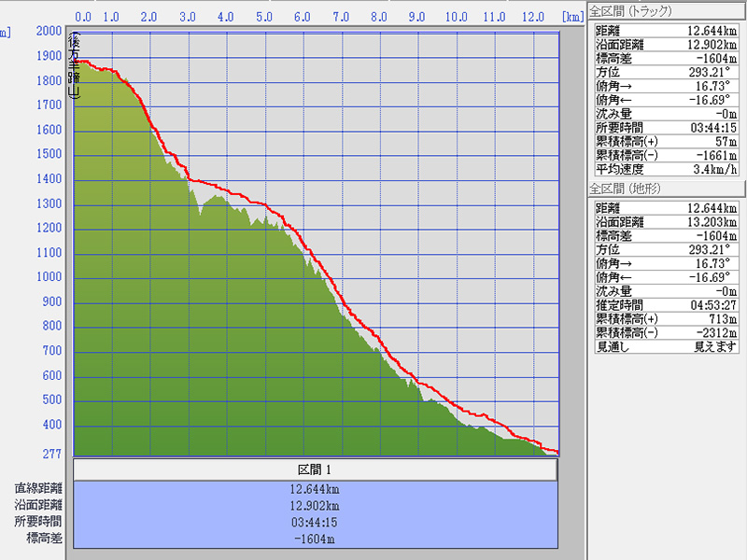The width and height of the screenshot is (747, 560).
Task: Select the 所要時間 03:44:15 row in track panel
Action: (667, 127)
